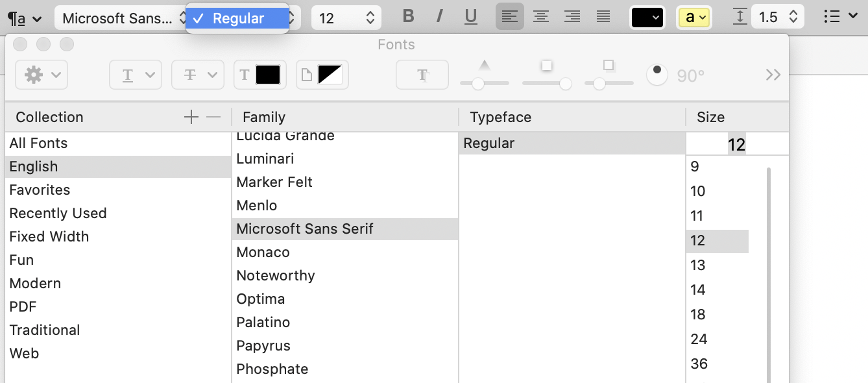The width and height of the screenshot is (868, 383).
Task: Open the Microsoft Sans font family popup
Action: 121,18
